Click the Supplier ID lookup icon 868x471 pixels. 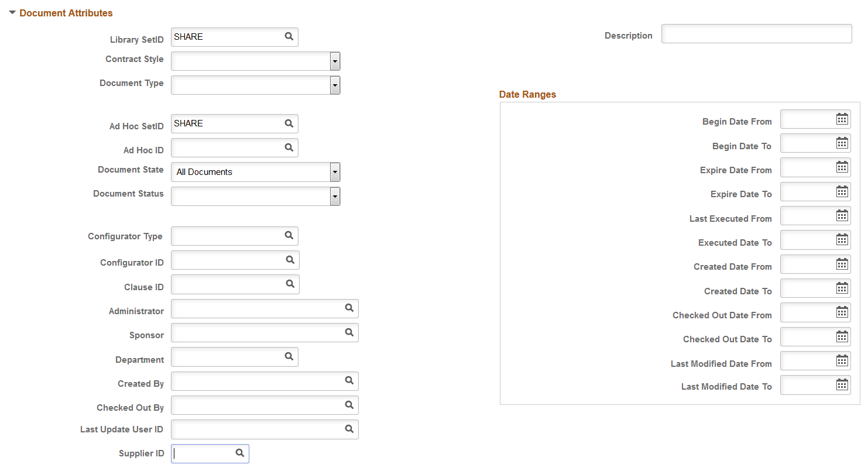click(239, 452)
